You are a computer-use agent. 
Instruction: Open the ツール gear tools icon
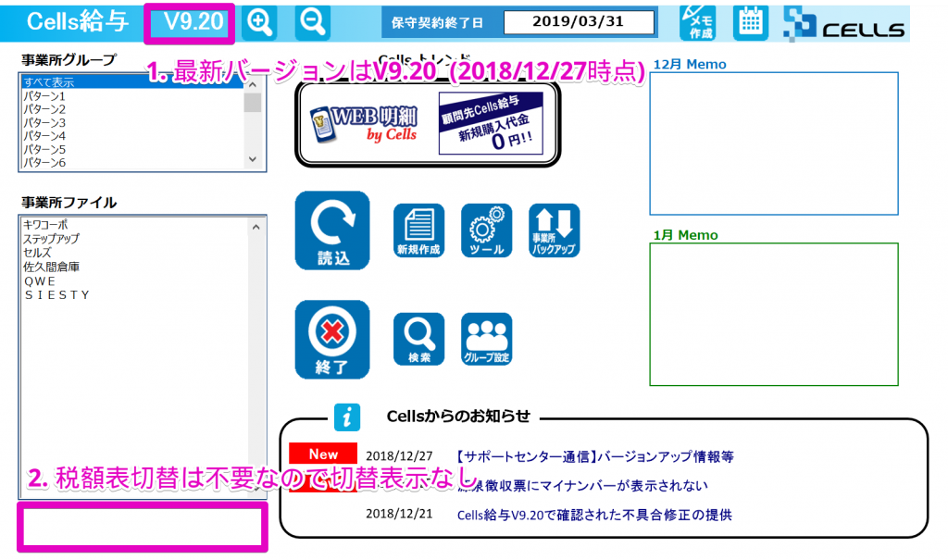point(487,230)
